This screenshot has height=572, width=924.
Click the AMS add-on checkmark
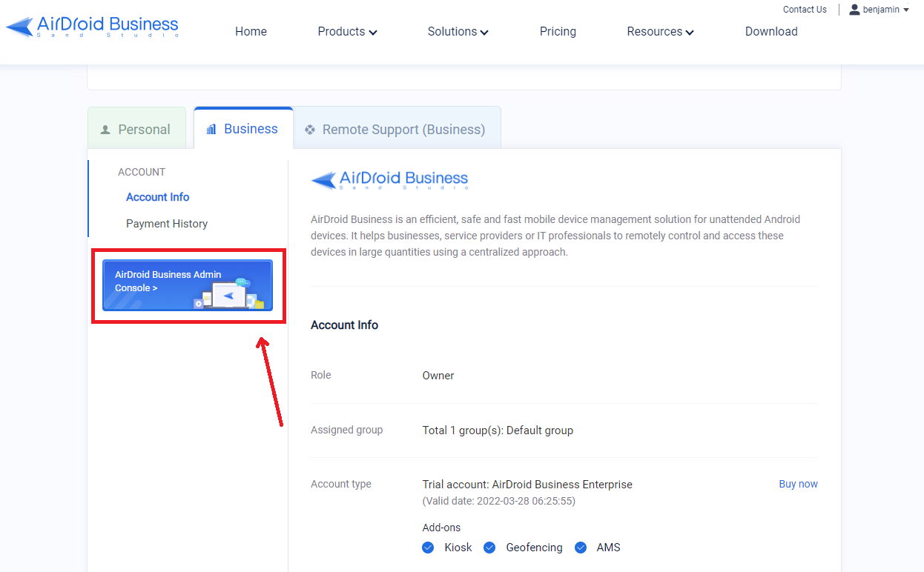[581, 548]
